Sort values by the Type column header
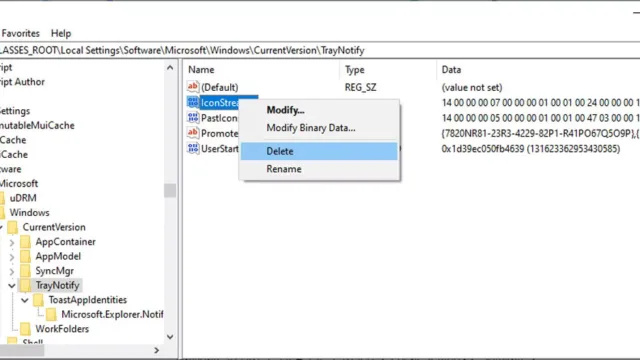The width and height of the screenshot is (640, 360). [x=388, y=70]
